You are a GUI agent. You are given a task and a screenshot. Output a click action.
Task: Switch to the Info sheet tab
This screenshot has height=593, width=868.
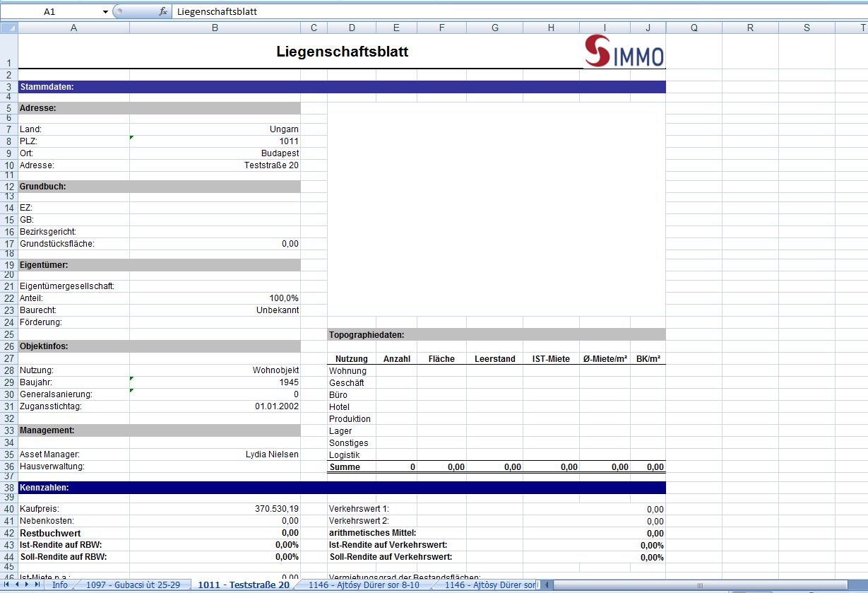[x=60, y=585]
